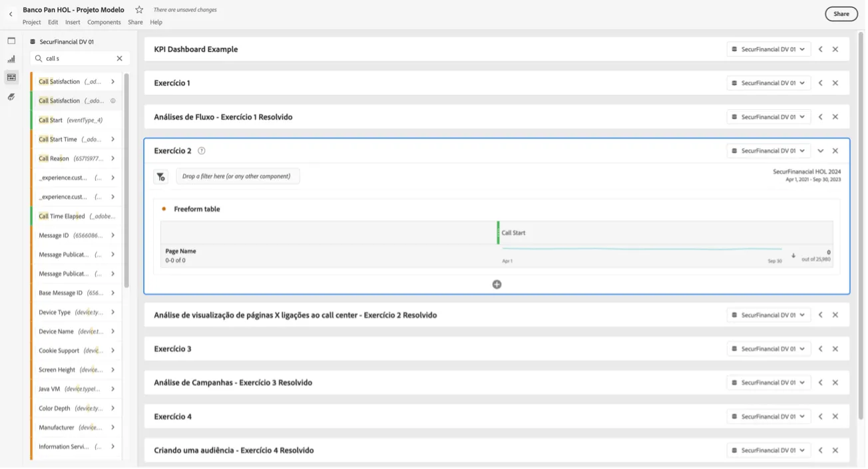Go back using the top-left arrow
The width and height of the screenshot is (868, 469).
point(11,14)
